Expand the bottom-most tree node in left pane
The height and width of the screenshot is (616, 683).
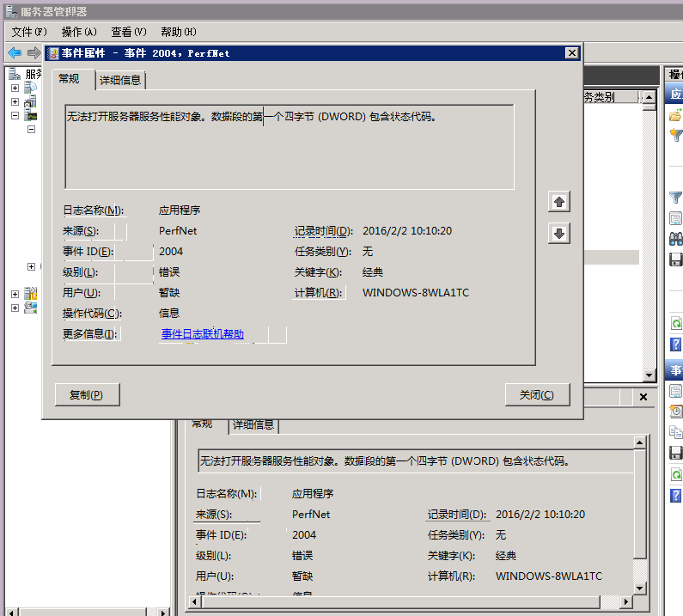point(15,308)
